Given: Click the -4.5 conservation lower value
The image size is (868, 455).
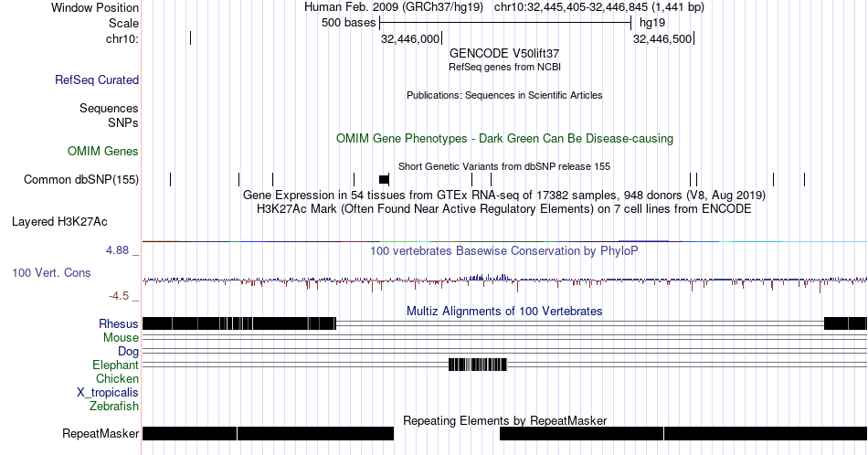Looking at the screenshot, I should point(119,296).
